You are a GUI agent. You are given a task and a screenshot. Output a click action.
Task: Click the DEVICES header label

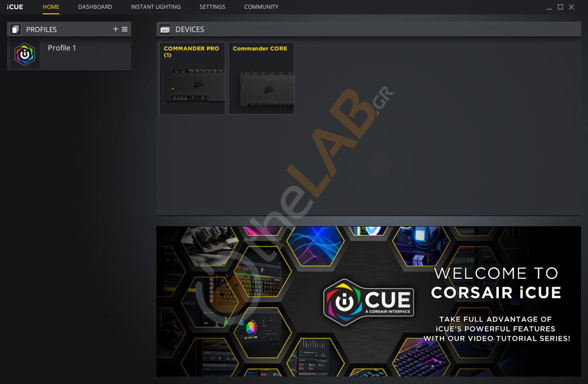[x=190, y=29]
